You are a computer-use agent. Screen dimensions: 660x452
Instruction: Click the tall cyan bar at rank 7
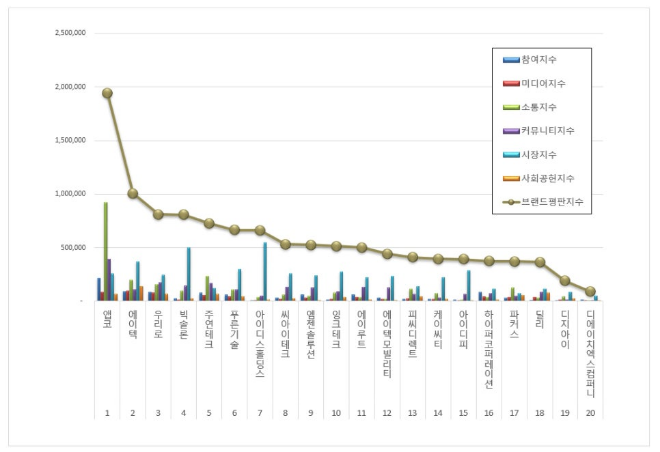pyautogui.click(x=265, y=270)
